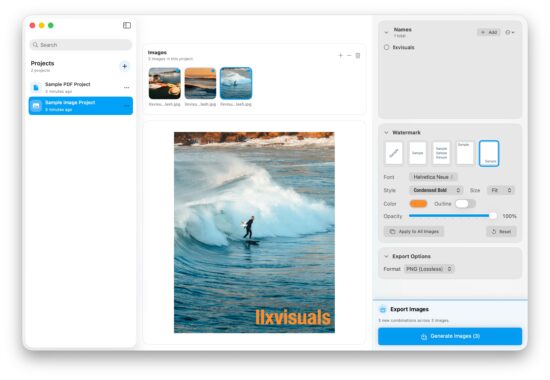Click the Sample Image Project picture icon
The image size is (550, 380).
click(36, 106)
